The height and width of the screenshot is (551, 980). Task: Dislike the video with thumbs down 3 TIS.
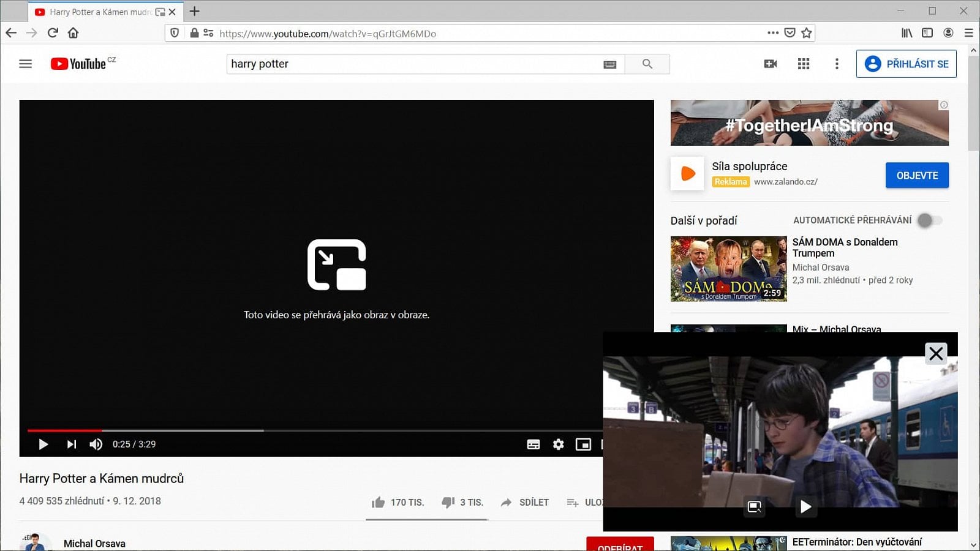pos(462,502)
